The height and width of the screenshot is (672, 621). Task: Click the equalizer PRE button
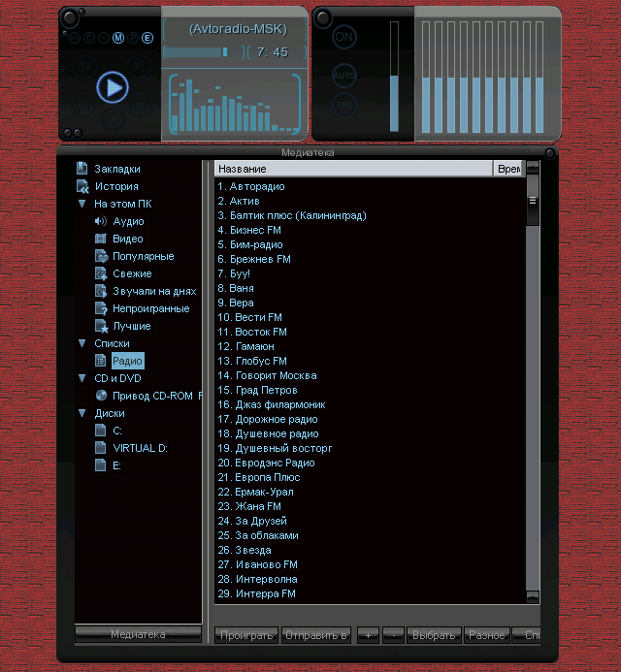343,105
